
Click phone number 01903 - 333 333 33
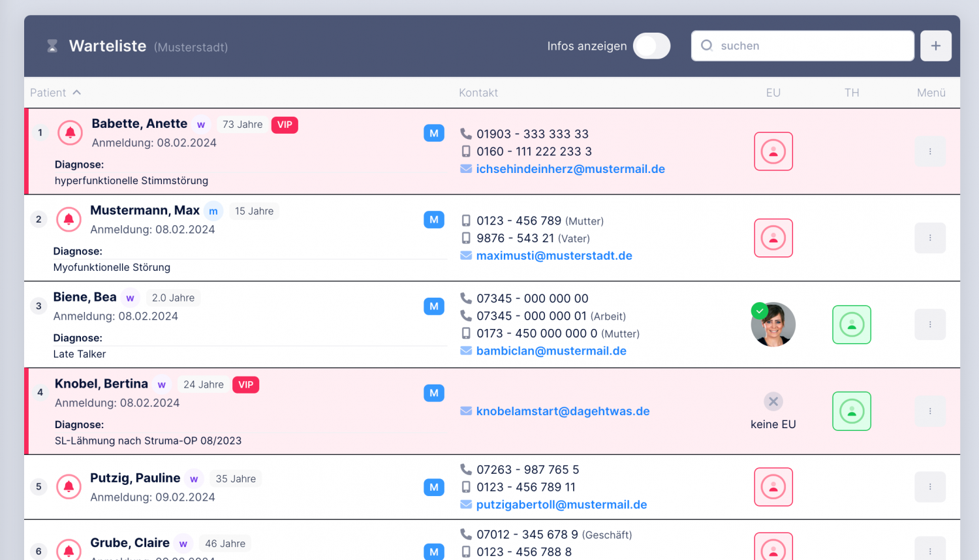533,134
